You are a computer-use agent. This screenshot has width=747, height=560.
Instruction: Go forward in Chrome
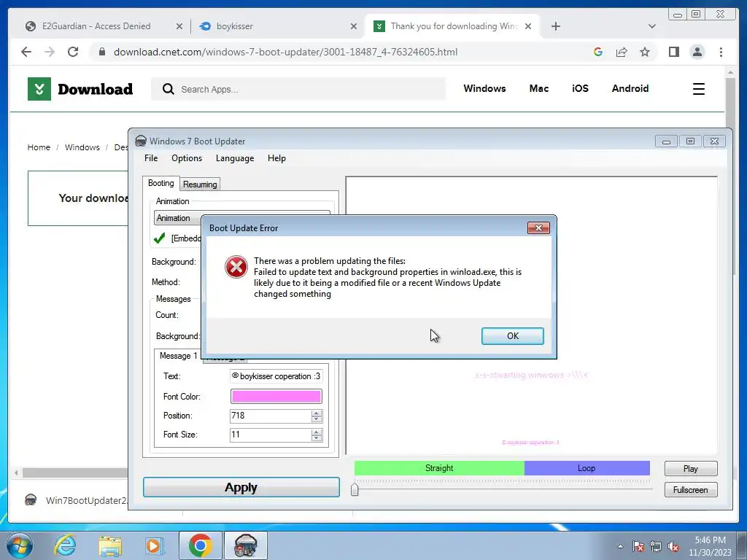[x=50, y=52]
